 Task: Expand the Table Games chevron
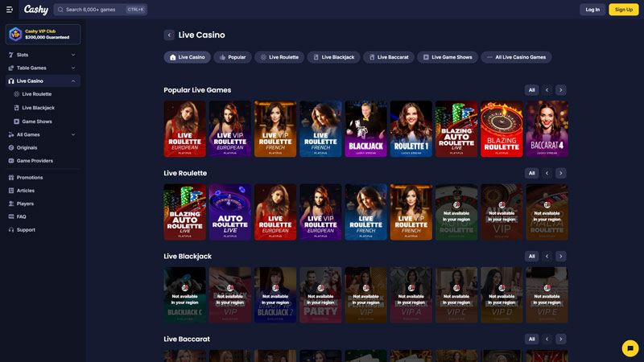pyautogui.click(x=73, y=68)
